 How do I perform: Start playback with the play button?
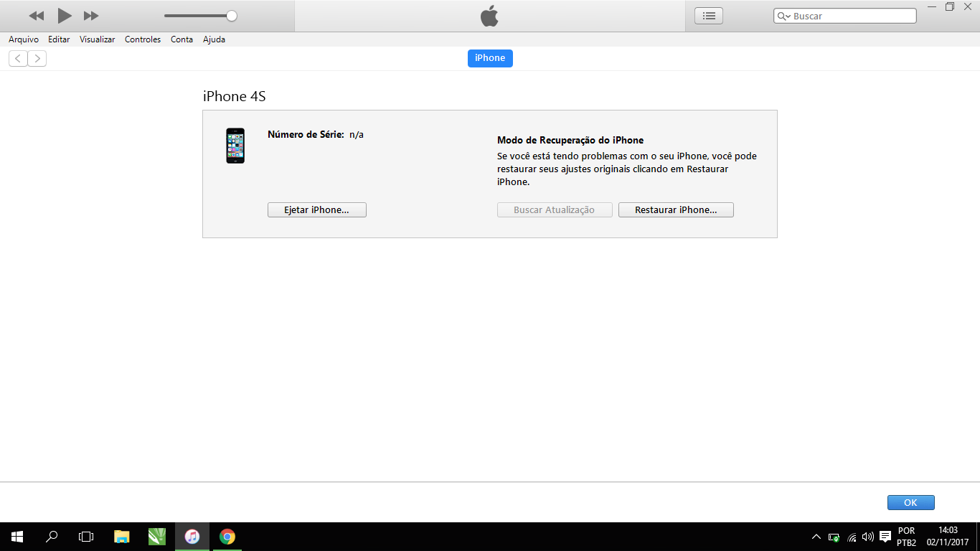(x=65, y=15)
